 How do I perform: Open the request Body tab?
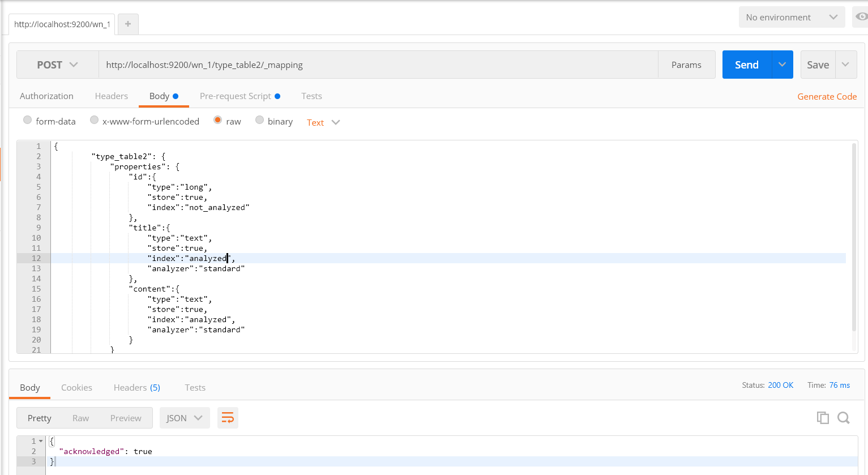click(x=164, y=96)
